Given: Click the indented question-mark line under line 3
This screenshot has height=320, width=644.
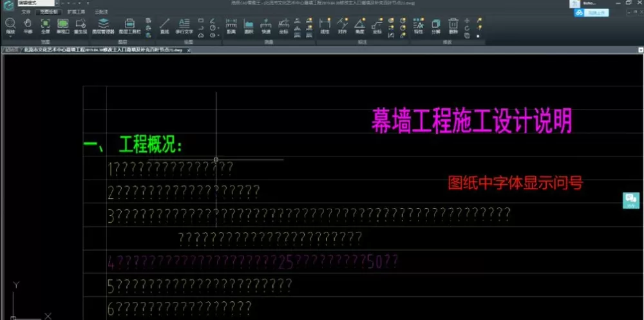Looking at the screenshot, I should pos(270,238).
